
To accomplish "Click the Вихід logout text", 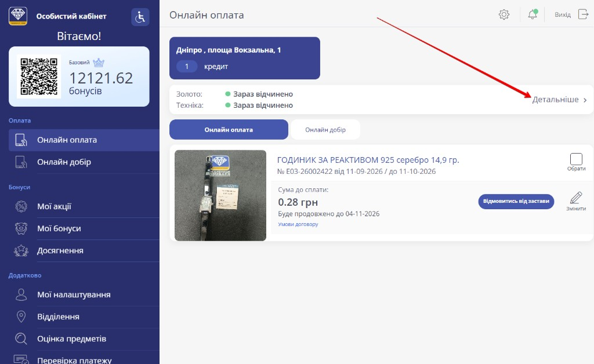I will 563,14.
